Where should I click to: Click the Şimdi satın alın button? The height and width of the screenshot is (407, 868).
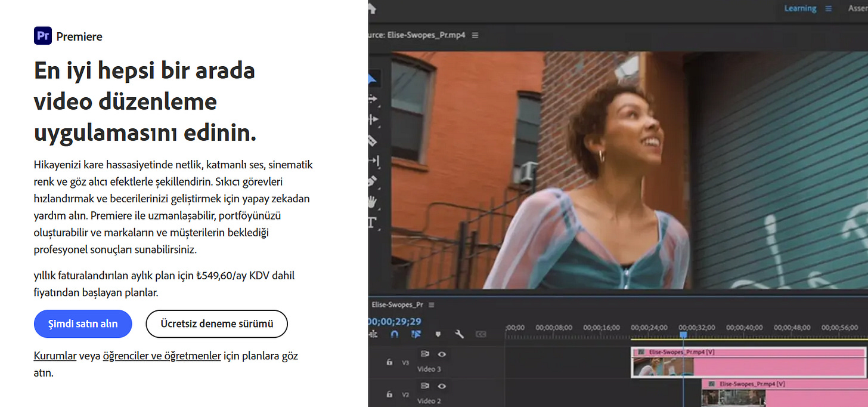[x=83, y=324]
